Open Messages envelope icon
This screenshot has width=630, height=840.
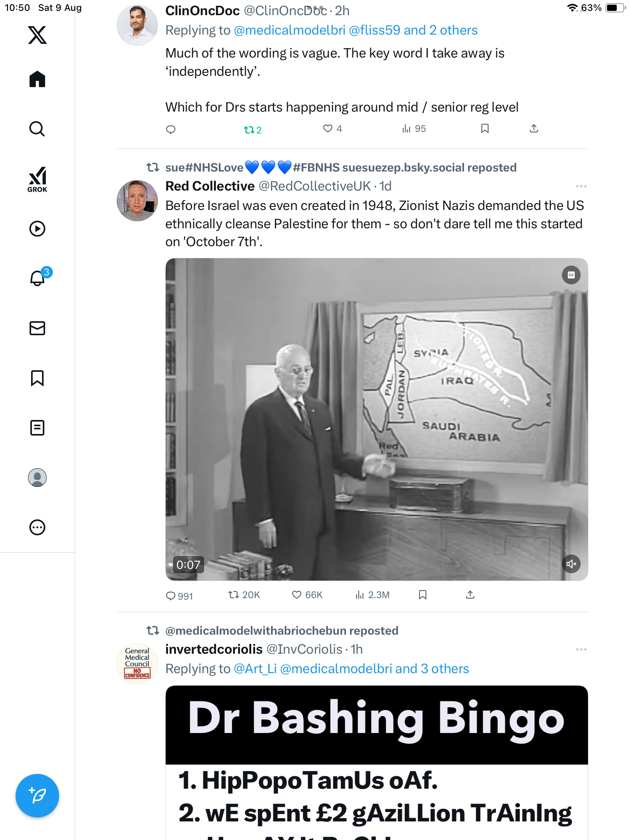tap(37, 328)
